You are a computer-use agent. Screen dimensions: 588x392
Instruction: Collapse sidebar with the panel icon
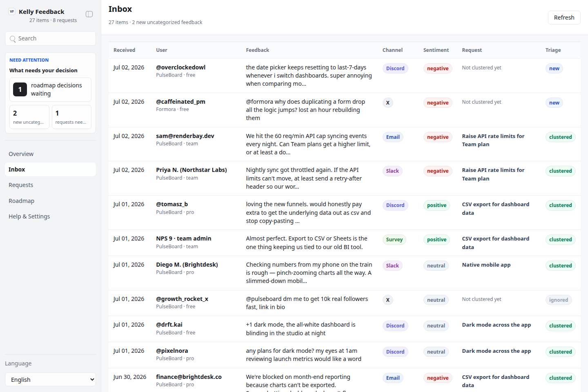(x=89, y=14)
